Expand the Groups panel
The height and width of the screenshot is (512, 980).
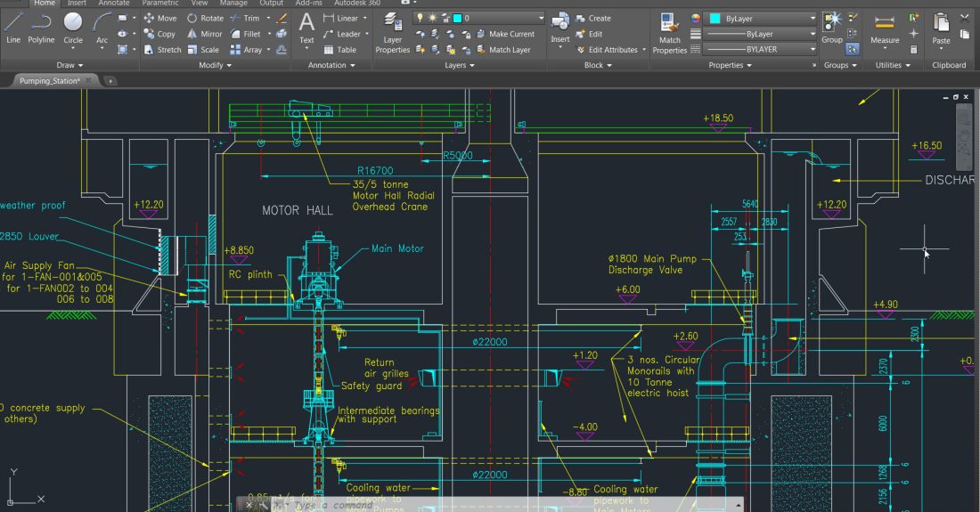[840, 65]
